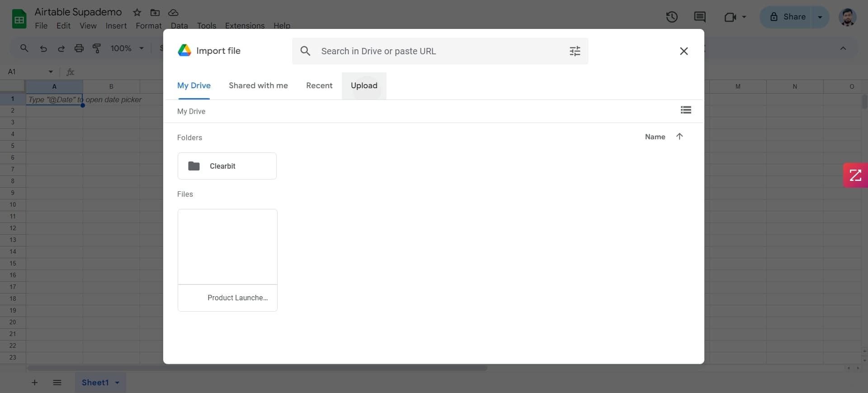The width and height of the screenshot is (868, 393).
Task: Open version history clock icon
Action: 672,17
